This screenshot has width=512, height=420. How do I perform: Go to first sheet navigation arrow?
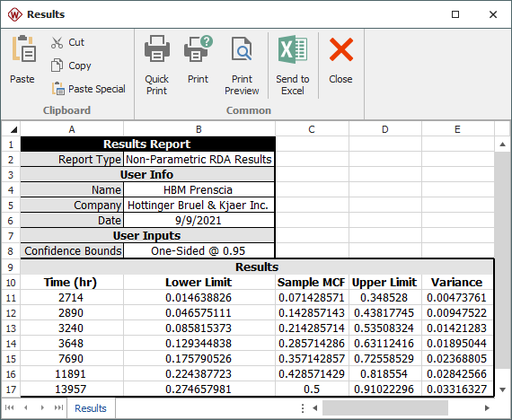click(10, 407)
